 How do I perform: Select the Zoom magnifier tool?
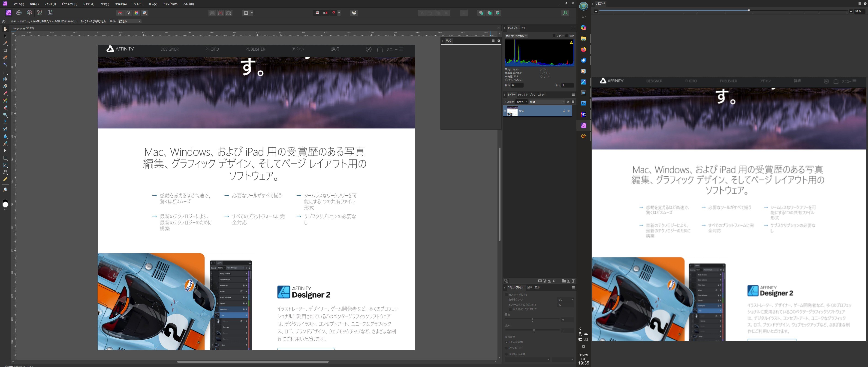pos(5,190)
